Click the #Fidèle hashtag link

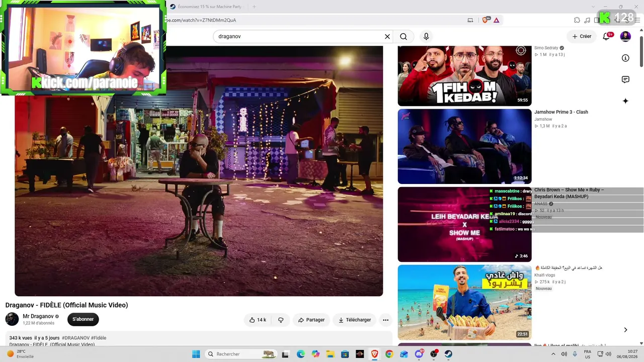pyautogui.click(x=99, y=338)
